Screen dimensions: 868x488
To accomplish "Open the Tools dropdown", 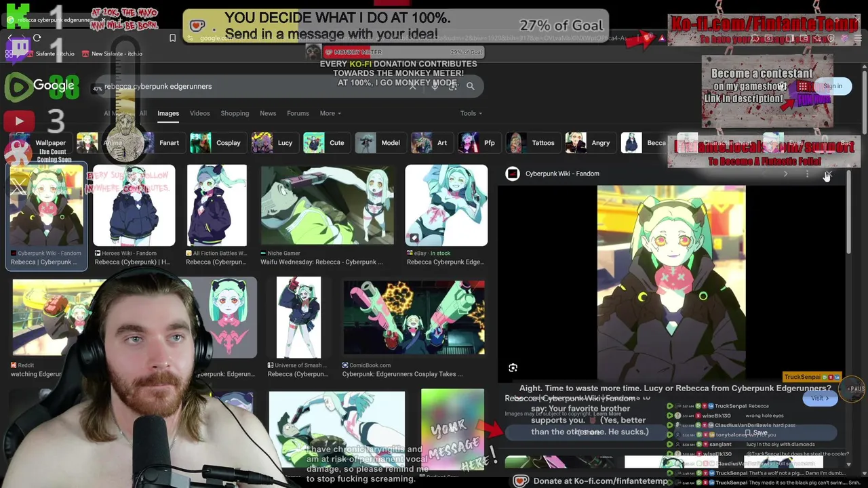I will [471, 113].
